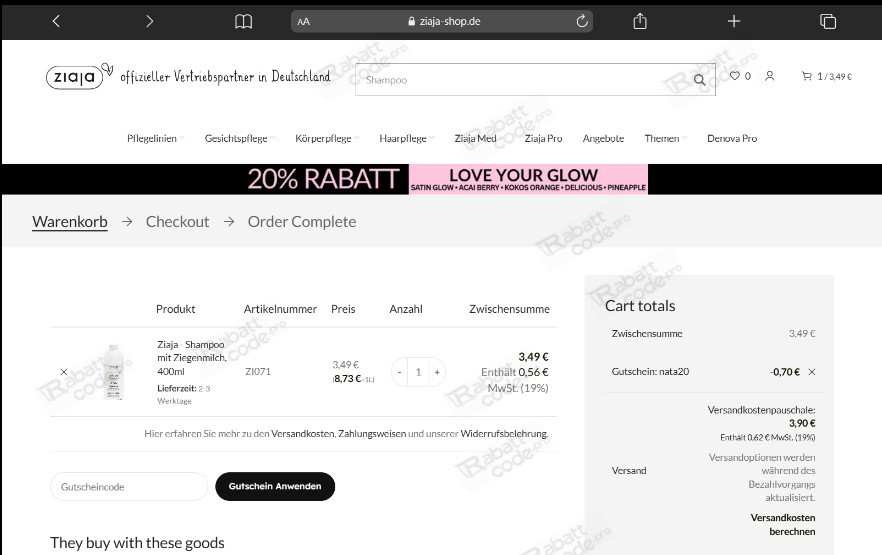The image size is (882, 555).
Task: Click the article number ZI071
Action: click(258, 372)
